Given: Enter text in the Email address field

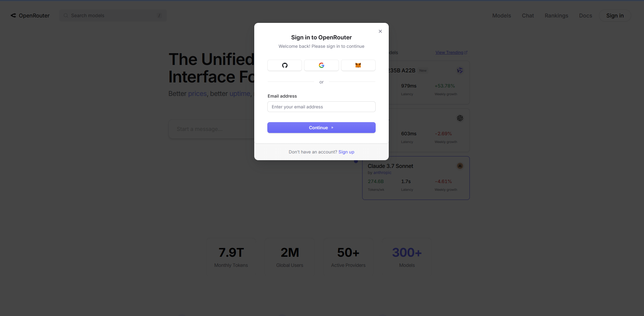Looking at the screenshot, I should [x=321, y=107].
